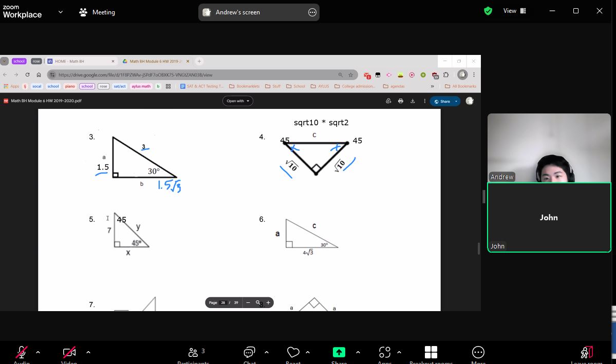Click the PDF vertical scrollbar thumb
The image size is (616, 364).
[x=478, y=248]
